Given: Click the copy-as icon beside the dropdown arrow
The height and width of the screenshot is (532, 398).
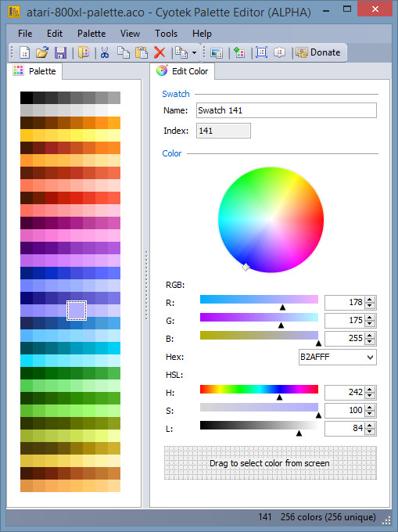Looking at the screenshot, I should 181,52.
